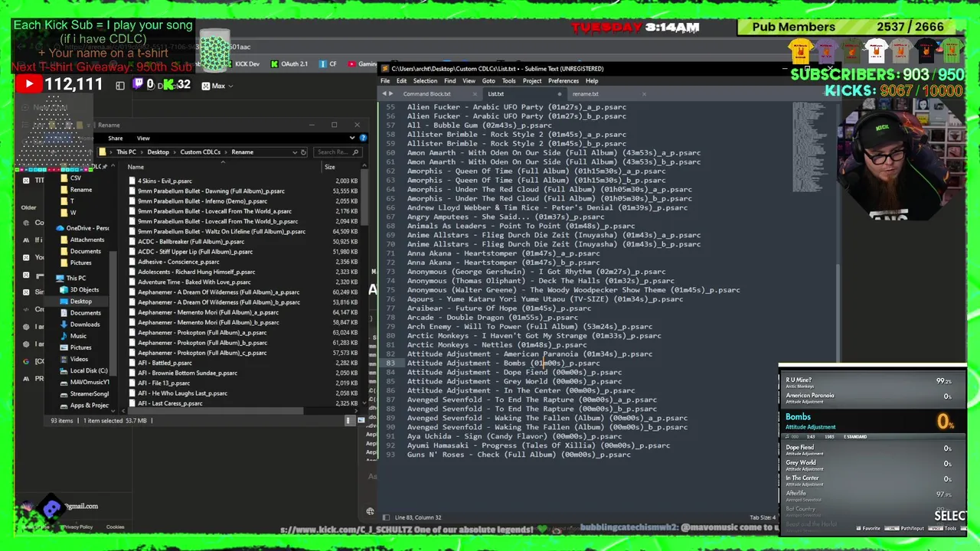Click the KICK Dev browser bookmark

tap(241, 64)
